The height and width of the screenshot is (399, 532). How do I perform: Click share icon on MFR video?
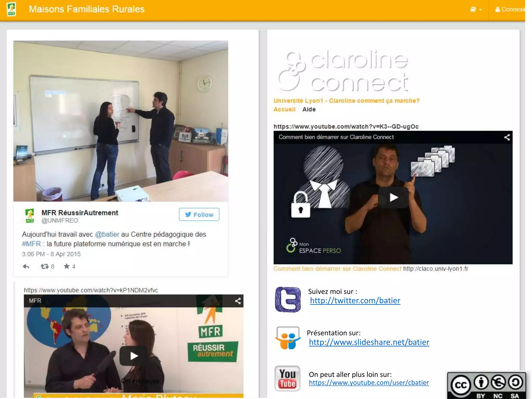coord(238,301)
